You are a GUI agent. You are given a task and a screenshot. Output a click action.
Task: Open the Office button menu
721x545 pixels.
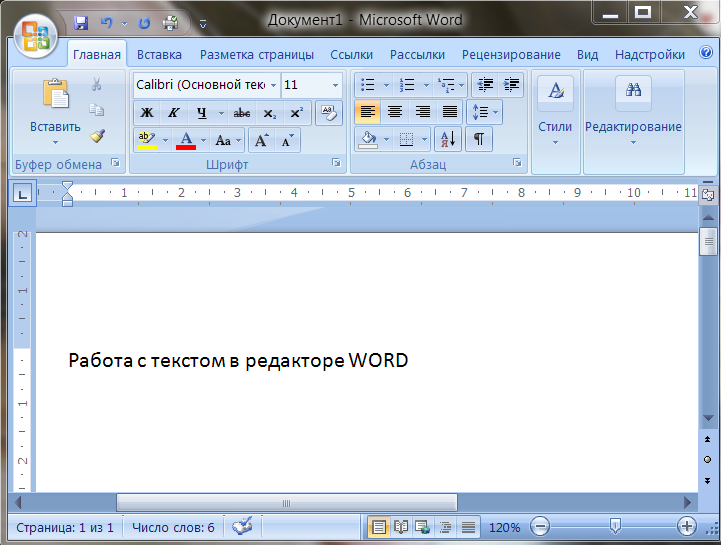(x=35, y=36)
